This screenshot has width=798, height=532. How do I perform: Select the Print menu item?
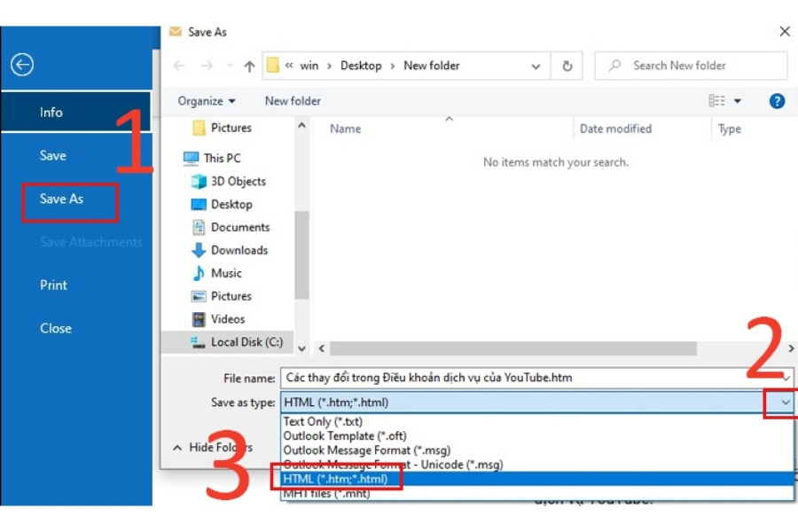53,286
